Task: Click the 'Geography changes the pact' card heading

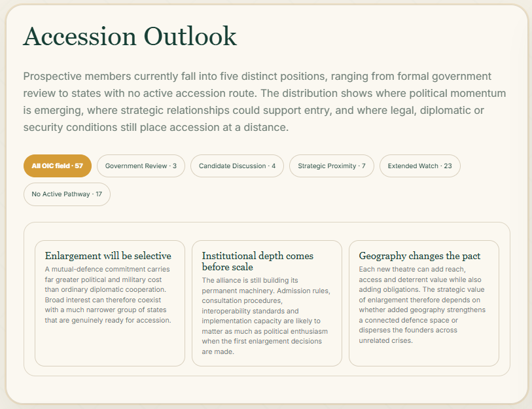Action: pyautogui.click(x=419, y=256)
